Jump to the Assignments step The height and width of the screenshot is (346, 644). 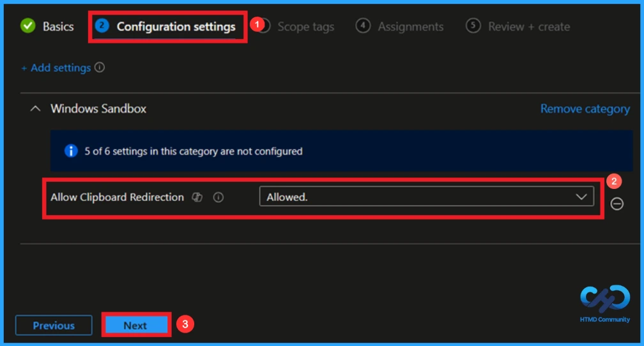[x=400, y=26]
